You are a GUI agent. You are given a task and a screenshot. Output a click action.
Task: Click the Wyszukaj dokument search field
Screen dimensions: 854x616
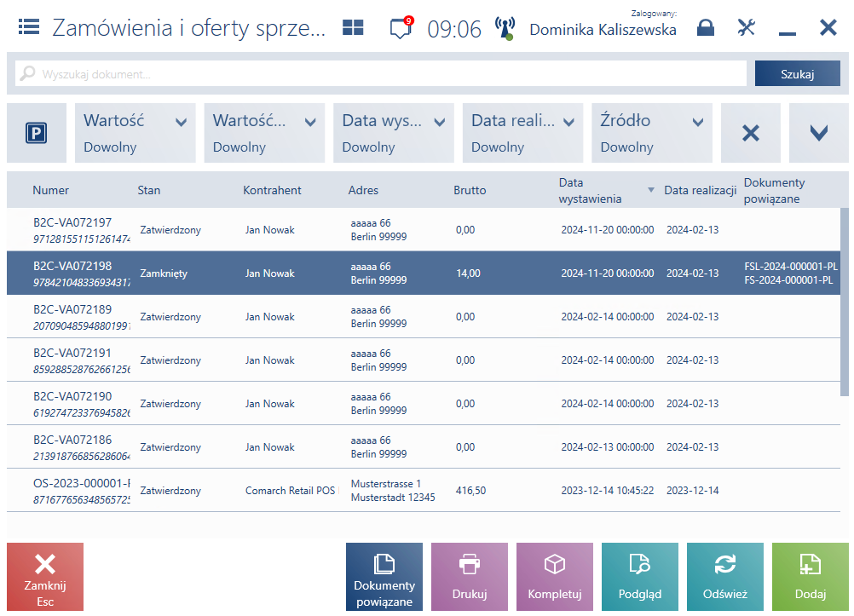tap(381, 73)
